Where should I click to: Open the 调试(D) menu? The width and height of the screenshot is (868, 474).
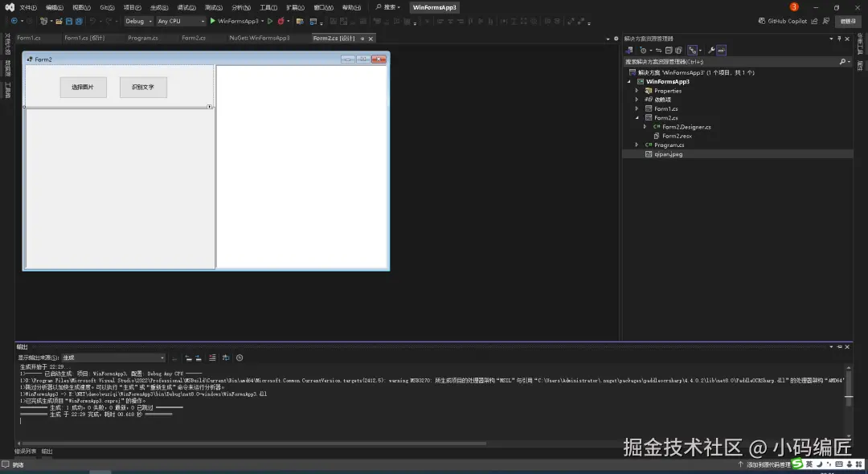tap(186, 7)
